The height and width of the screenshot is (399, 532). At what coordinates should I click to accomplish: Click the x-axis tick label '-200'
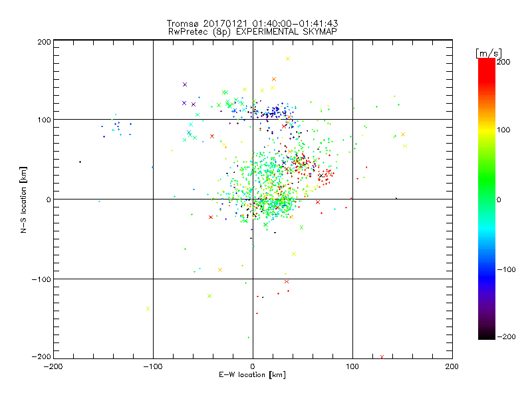53,366
